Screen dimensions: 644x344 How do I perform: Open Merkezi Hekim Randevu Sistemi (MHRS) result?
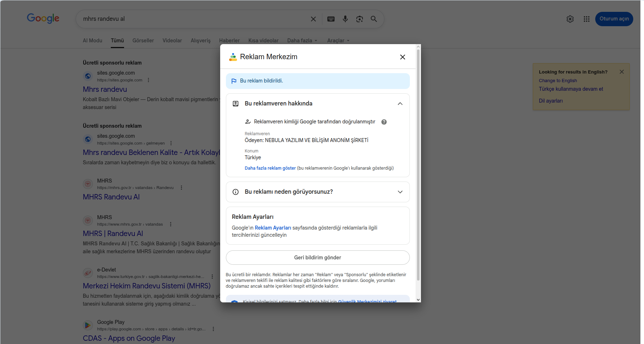click(147, 286)
